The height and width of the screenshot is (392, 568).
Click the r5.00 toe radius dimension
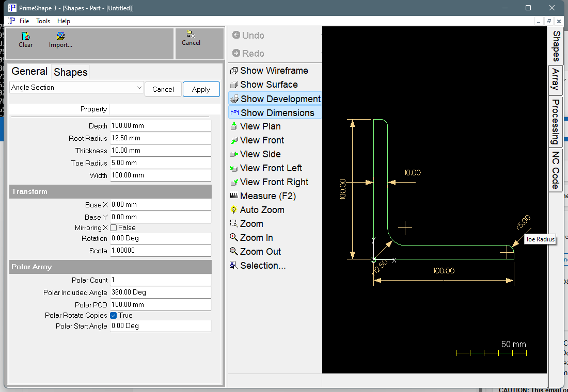pos(523,222)
